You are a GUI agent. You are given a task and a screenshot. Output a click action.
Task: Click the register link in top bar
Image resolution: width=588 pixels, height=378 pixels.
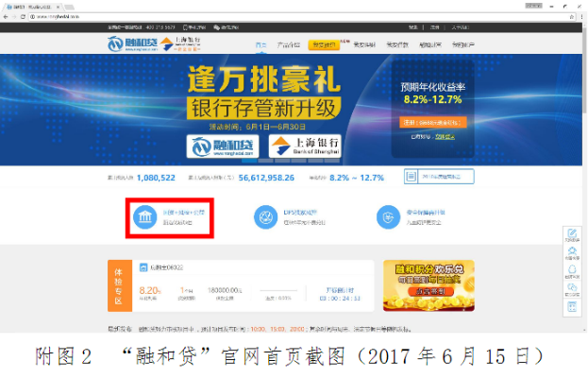(x=434, y=27)
